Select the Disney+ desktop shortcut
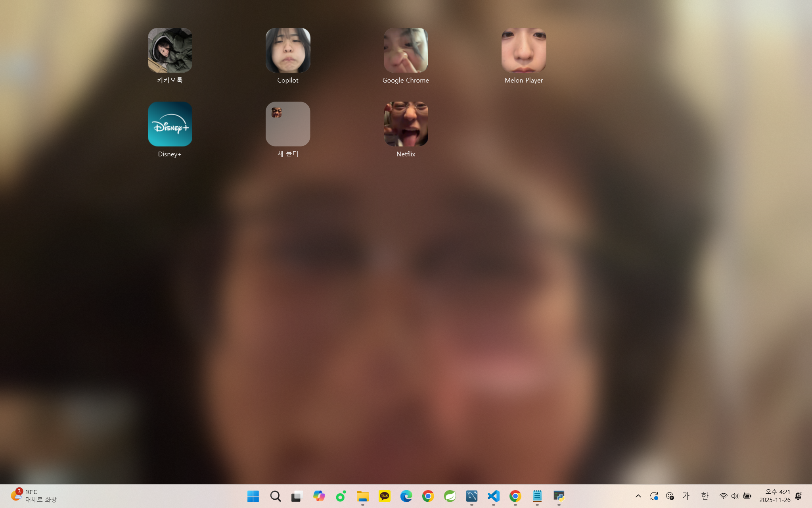 tap(170, 124)
